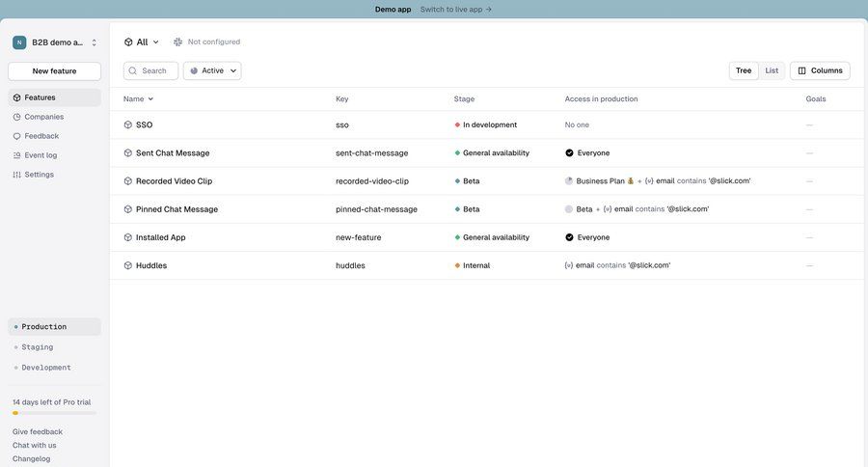Click the Stage column header
Image resolution: width=868 pixels, height=467 pixels.
coord(464,99)
